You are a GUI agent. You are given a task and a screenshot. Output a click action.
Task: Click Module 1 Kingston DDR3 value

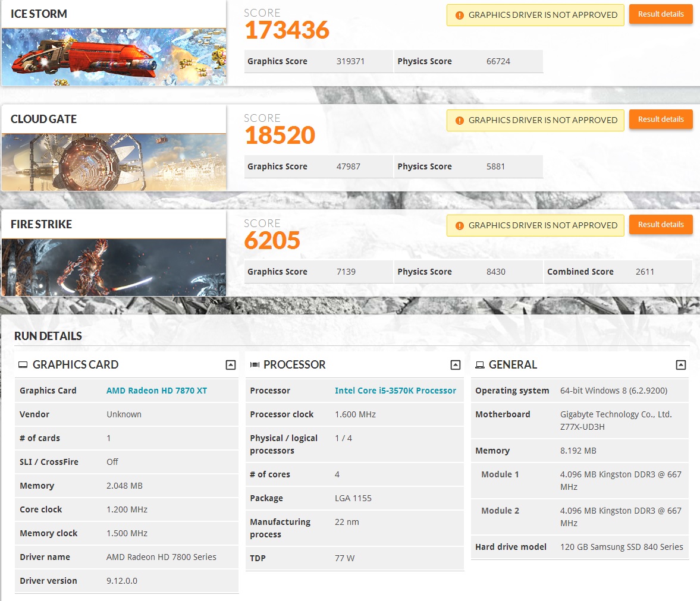pyautogui.click(x=621, y=481)
